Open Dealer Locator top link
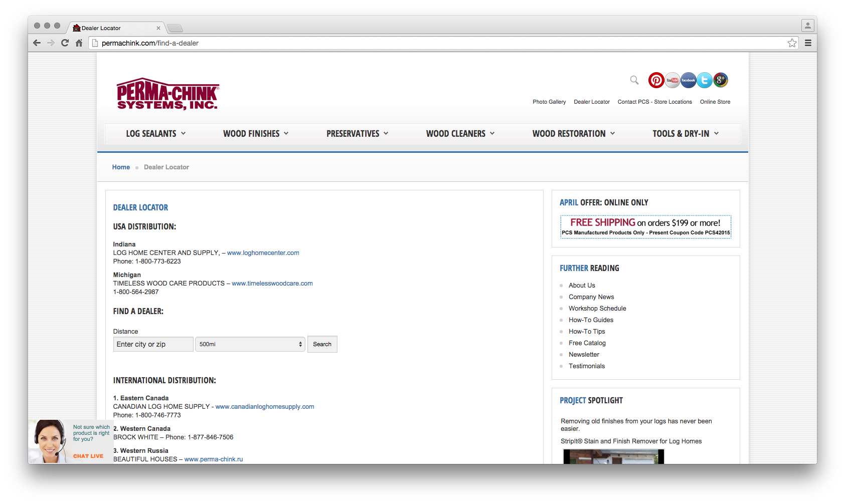 tap(592, 102)
